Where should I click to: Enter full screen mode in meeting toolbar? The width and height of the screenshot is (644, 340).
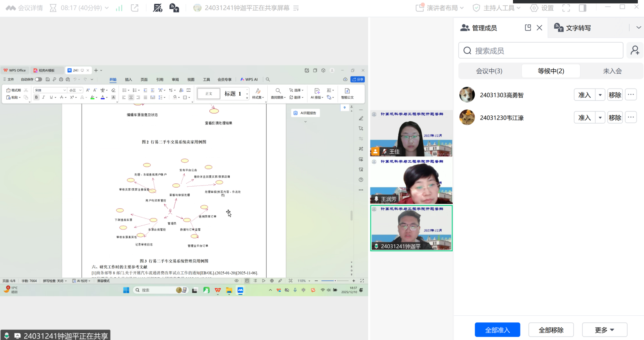pos(566,8)
